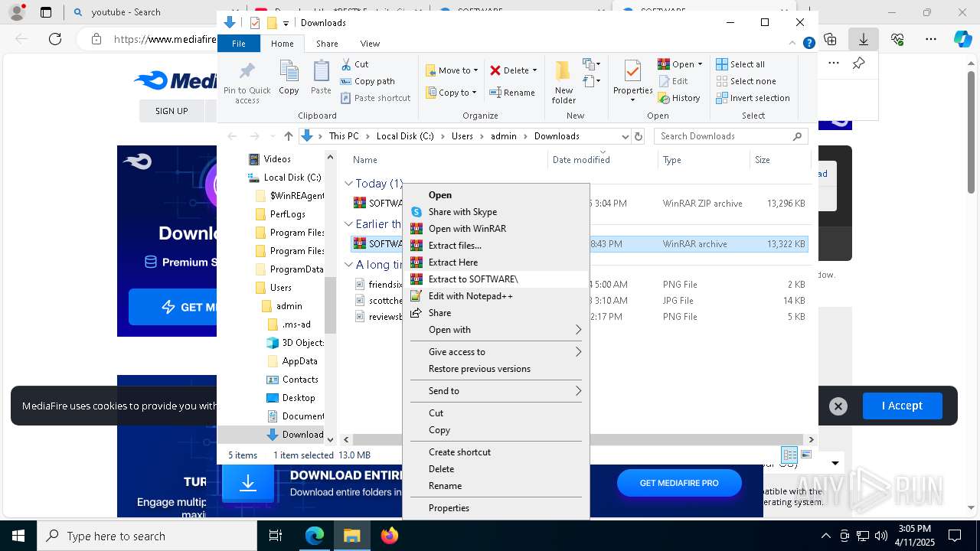980x551 pixels.
Task: Select AppData folder in tree
Action: click(299, 361)
